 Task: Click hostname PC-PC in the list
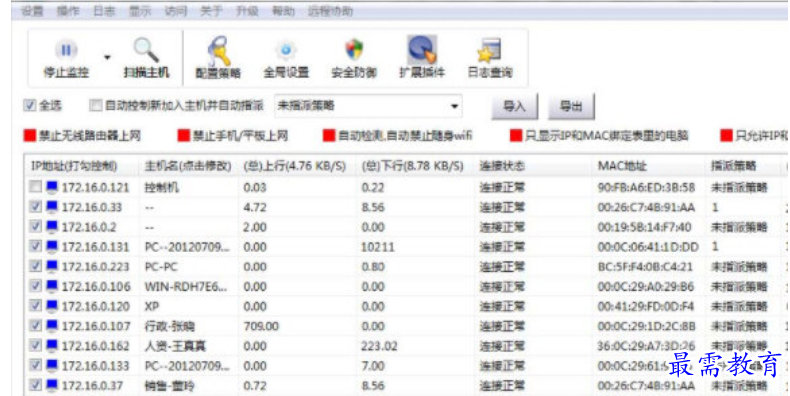(x=161, y=267)
